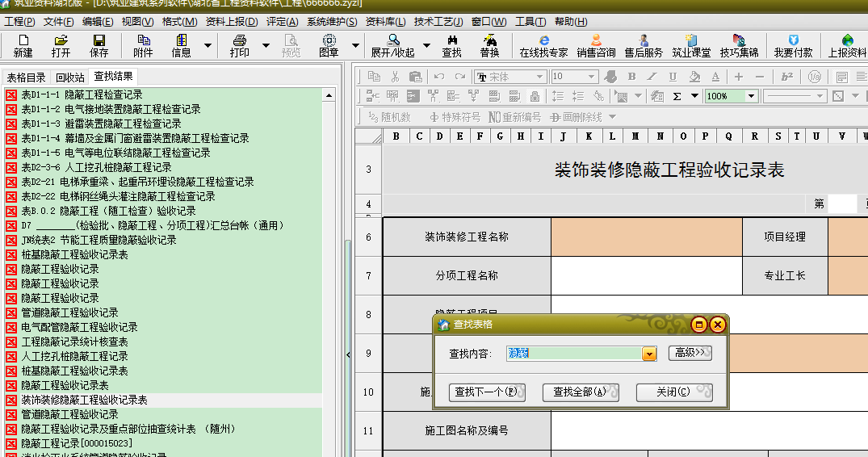Open the 100% zoom dropdown
Screen dimensions: 868x457
[752, 96]
